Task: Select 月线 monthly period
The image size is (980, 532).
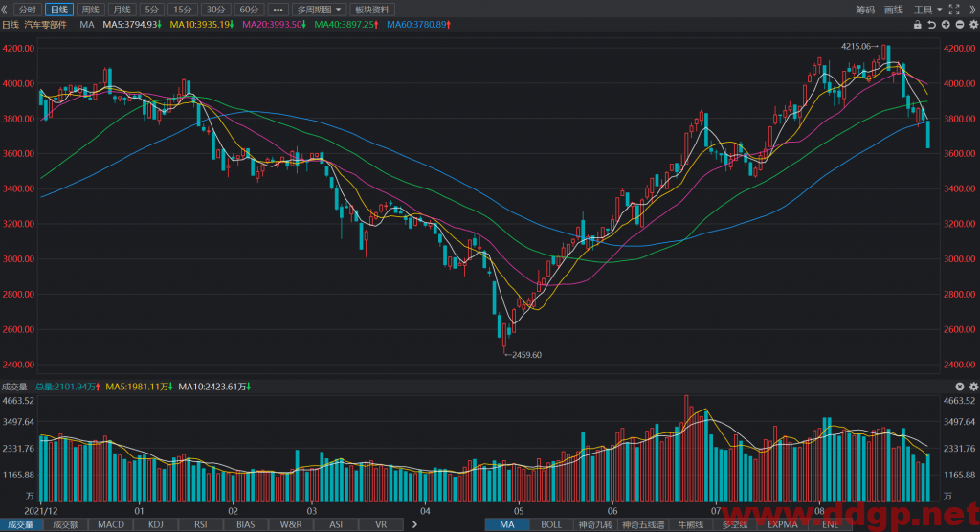Action: [122, 10]
